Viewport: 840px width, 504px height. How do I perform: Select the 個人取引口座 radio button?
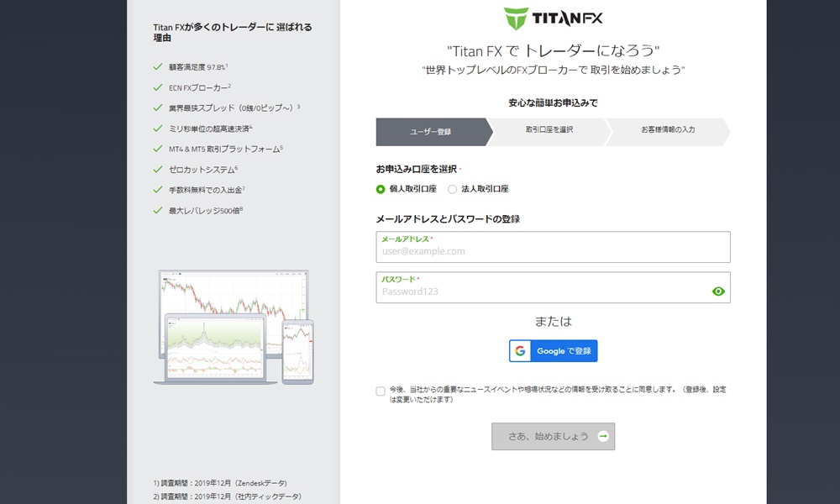(380, 188)
